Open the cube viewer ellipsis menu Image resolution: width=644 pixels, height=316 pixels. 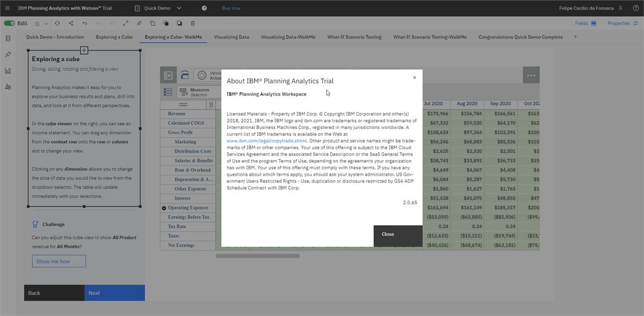pos(531,75)
